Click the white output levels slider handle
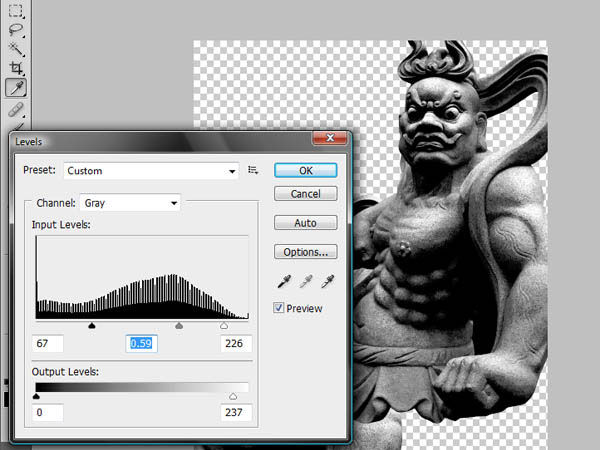Screen dimensions: 600x450 pyautogui.click(x=233, y=396)
